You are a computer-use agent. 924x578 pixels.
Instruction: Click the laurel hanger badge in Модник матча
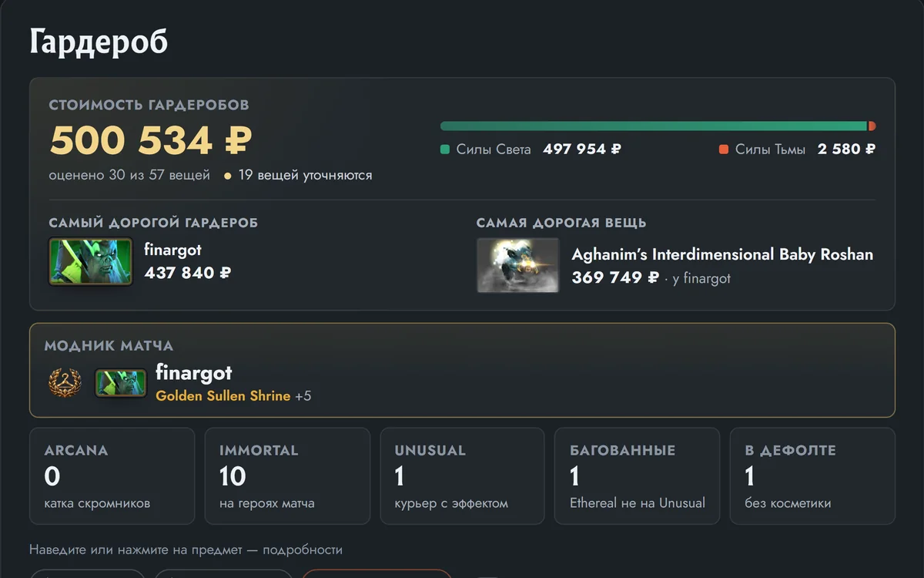point(65,383)
